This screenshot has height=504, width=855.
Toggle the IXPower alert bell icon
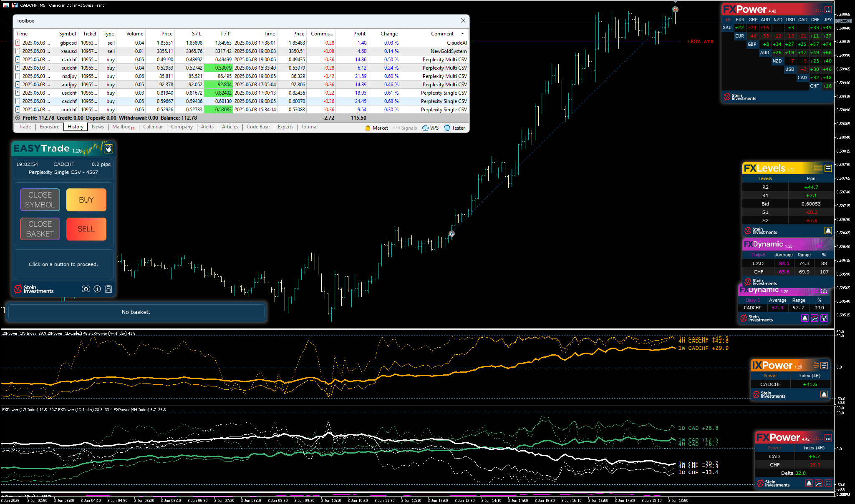(824, 394)
